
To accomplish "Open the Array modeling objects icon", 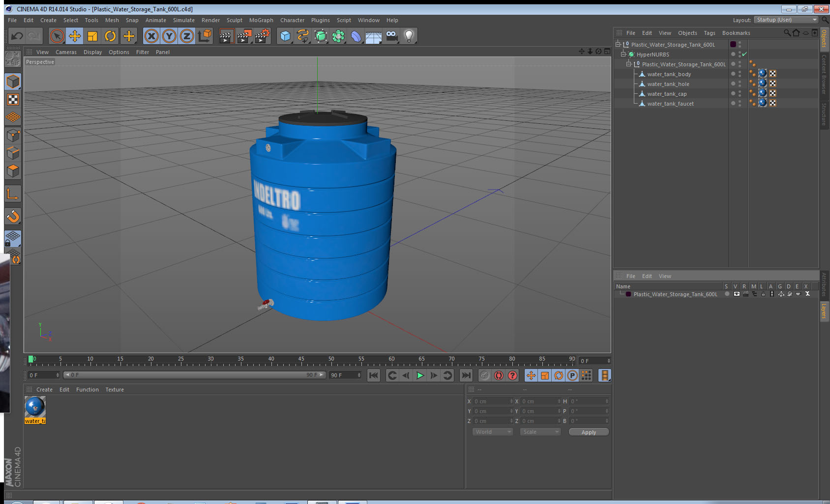I will point(338,36).
